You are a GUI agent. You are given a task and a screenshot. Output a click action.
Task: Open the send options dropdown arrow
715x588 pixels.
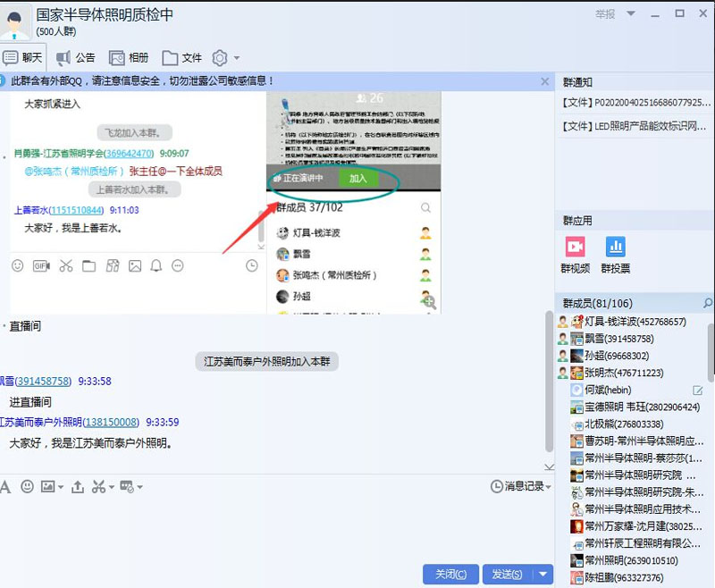543,575
